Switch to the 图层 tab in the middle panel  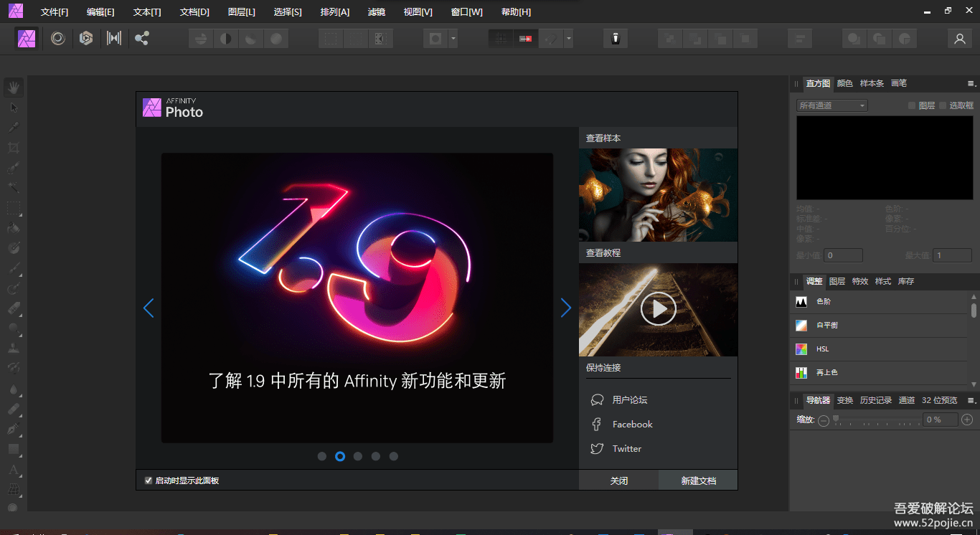pyautogui.click(x=837, y=281)
